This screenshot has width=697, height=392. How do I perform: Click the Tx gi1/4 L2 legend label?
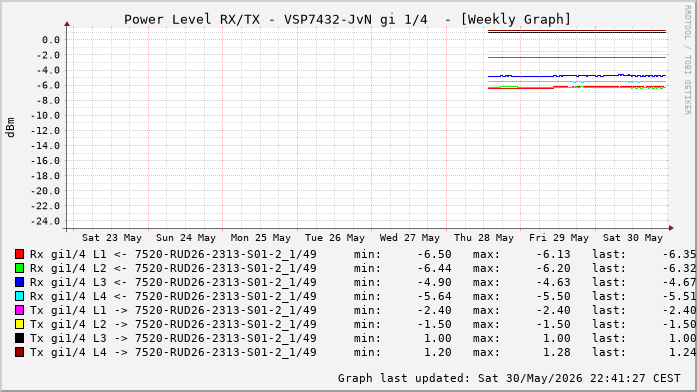coord(173,324)
